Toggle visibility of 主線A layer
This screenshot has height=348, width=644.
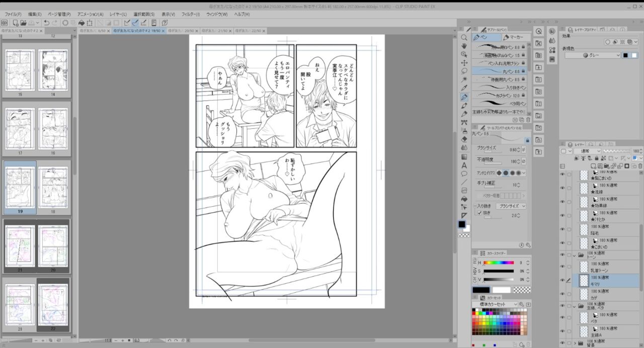pyautogui.click(x=562, y=331)
